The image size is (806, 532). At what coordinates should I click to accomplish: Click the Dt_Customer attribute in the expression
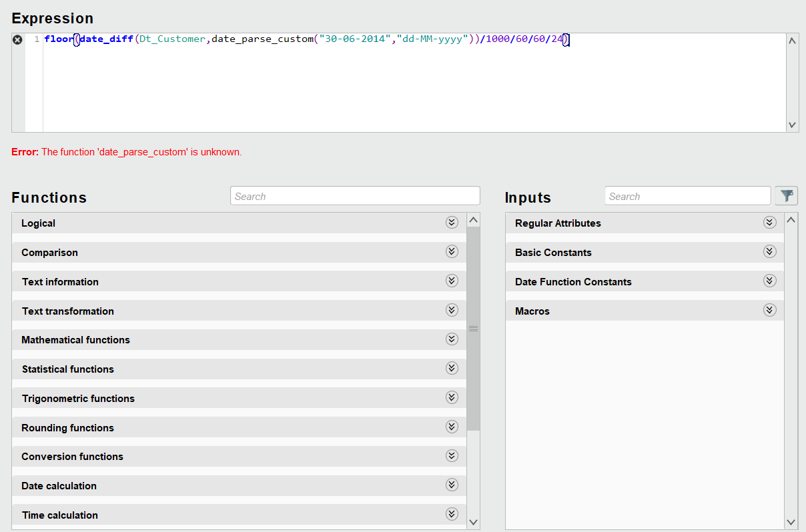point(172,39)
